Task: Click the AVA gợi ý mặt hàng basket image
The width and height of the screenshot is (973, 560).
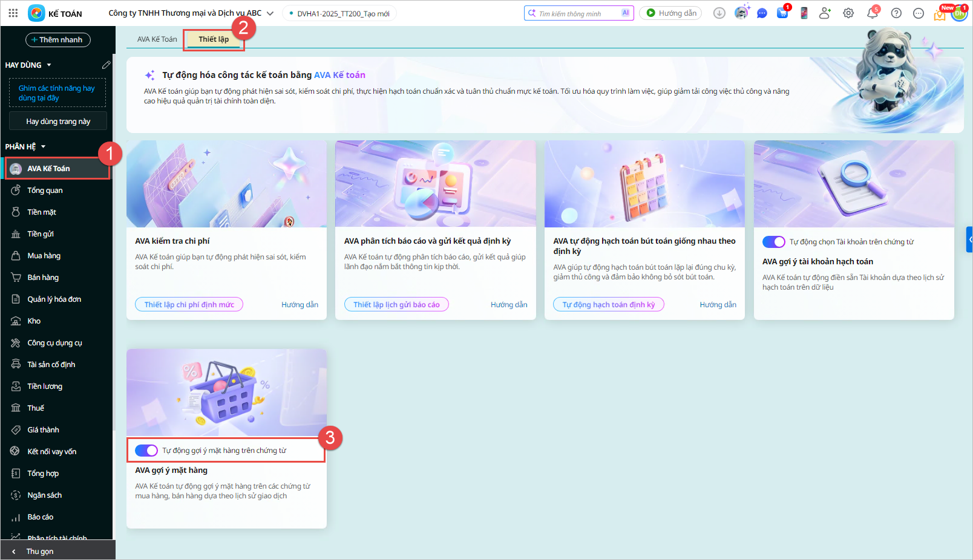Action: [x=226, y=392]
